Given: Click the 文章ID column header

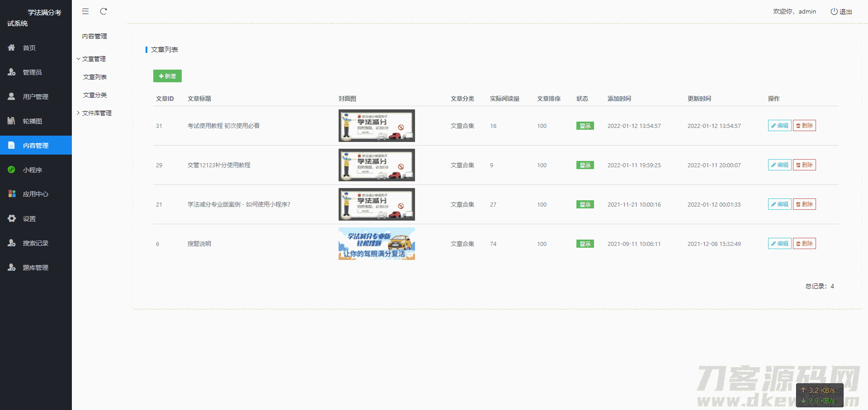Looking at the screenshot, I should [x=165, y=99].
